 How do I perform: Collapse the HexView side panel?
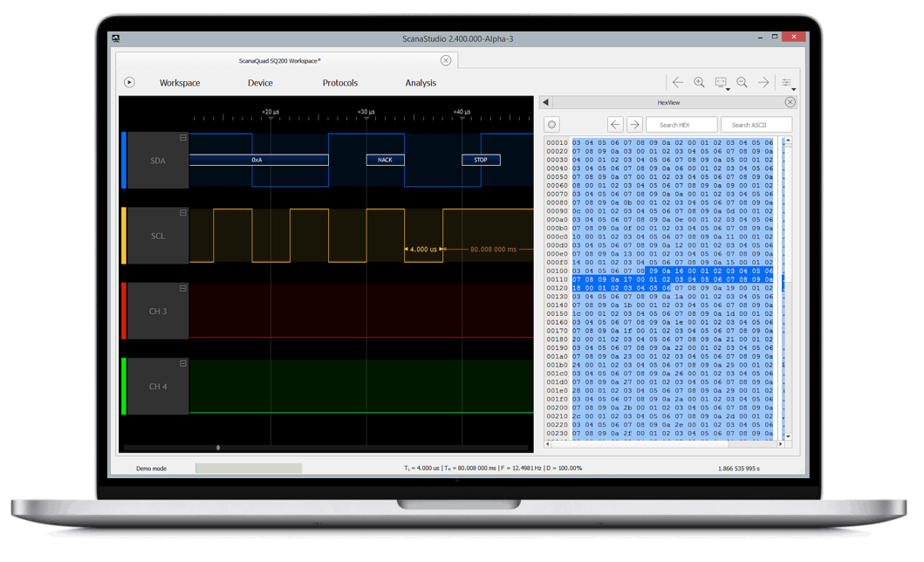544,101
